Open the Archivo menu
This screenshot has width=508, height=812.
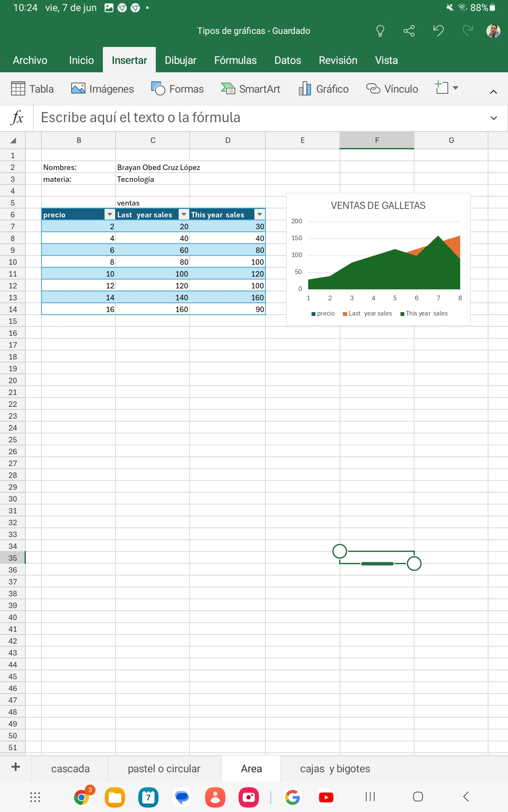[x=30, y=60]
